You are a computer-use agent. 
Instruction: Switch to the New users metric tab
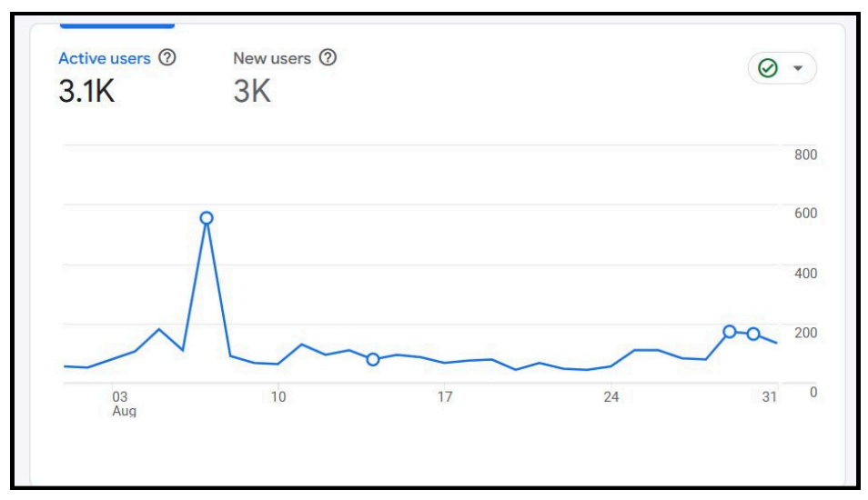coord(271,58)
